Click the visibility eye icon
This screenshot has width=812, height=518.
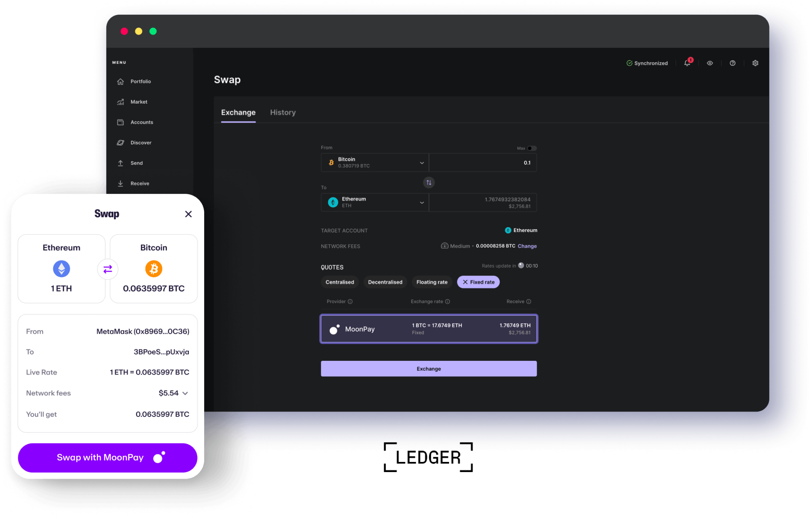pyautogui.click(x=710, y=63)
